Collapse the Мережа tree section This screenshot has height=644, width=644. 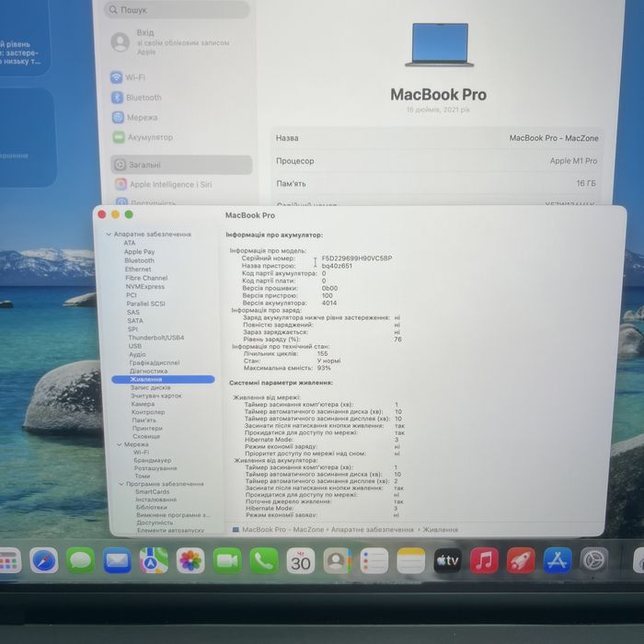[120, 444]
